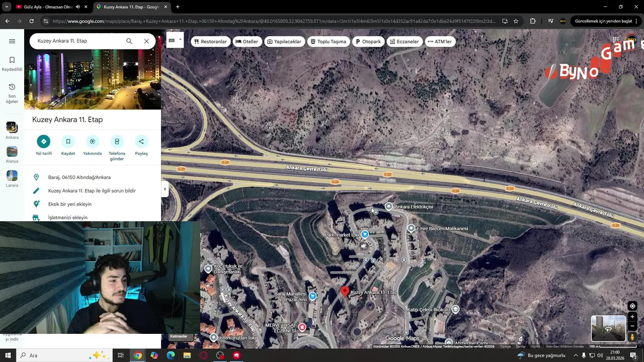The height and width of the screenshot is (362, 644).
Task: Open Microsoft Edge from the taskbar
Action: (171, 355)
